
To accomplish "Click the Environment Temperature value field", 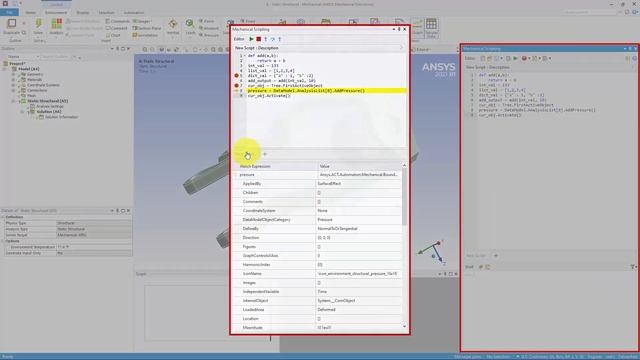I will point(94,247).
